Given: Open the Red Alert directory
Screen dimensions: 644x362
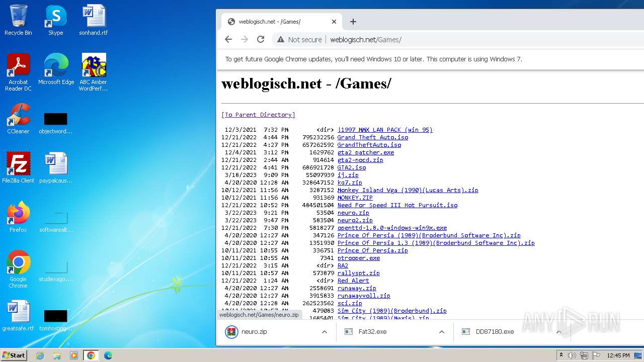Looking at the screenshot, I should pos(353,281).
